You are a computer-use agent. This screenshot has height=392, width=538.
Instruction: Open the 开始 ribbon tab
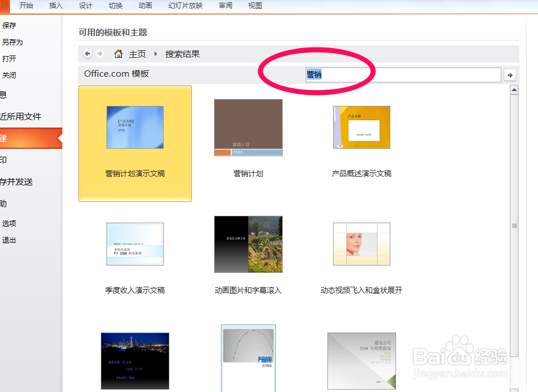[x=26, y=6]
